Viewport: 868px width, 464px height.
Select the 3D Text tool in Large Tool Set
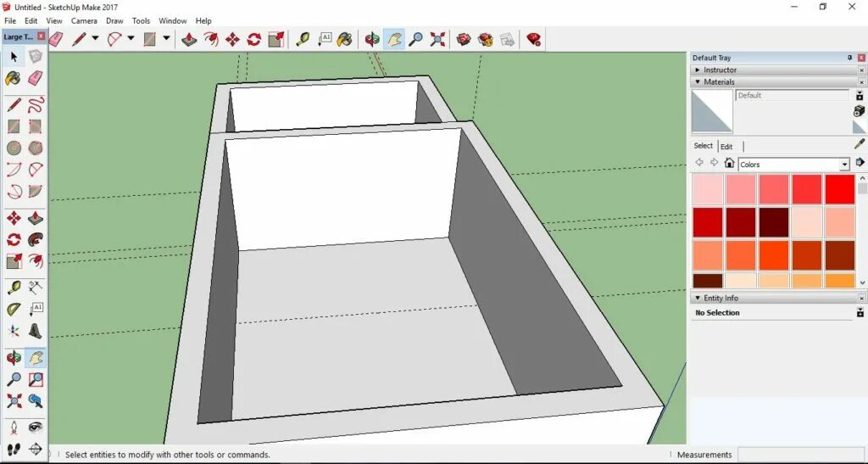36,331
